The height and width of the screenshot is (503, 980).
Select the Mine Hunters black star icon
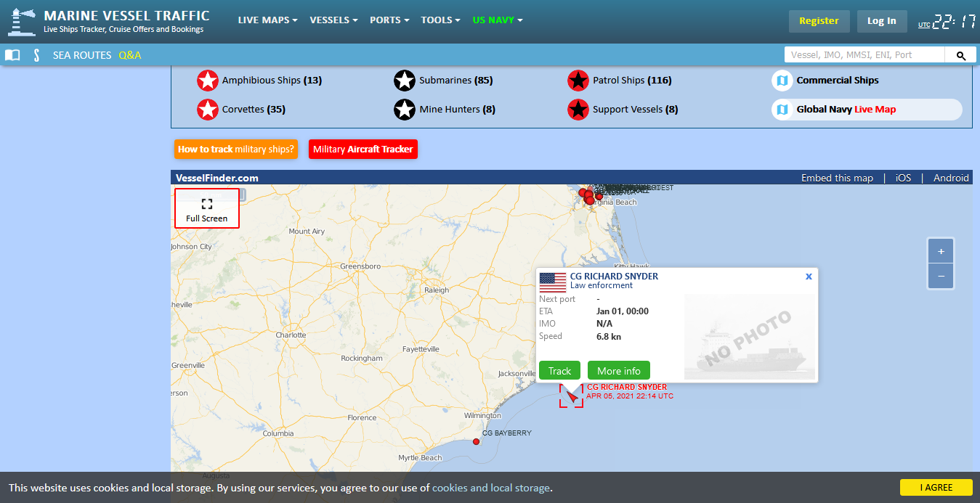pos(405,110)
